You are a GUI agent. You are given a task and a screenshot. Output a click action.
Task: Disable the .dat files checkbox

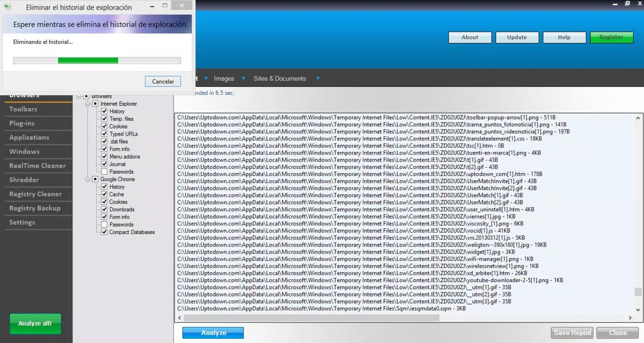(104, 141)
